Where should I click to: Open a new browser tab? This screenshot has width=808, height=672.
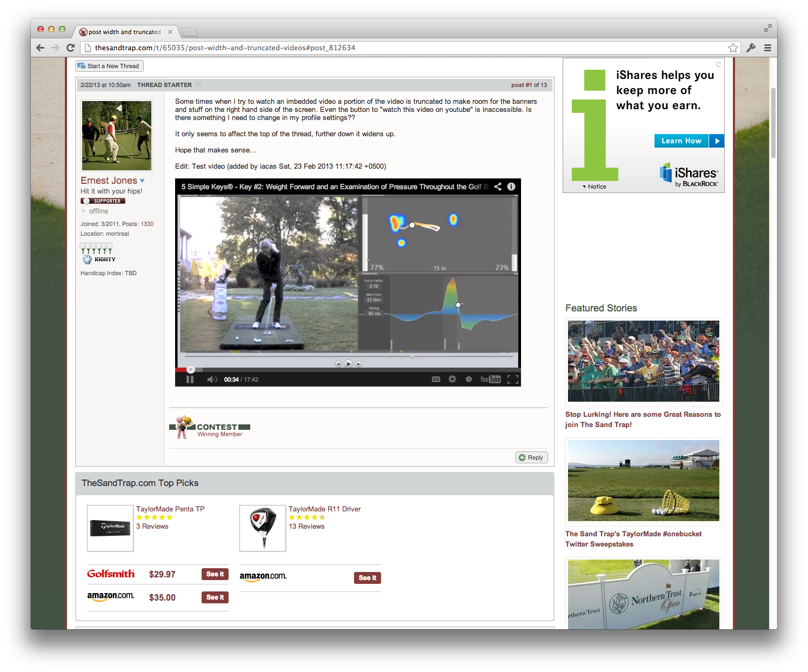point(189,32)
